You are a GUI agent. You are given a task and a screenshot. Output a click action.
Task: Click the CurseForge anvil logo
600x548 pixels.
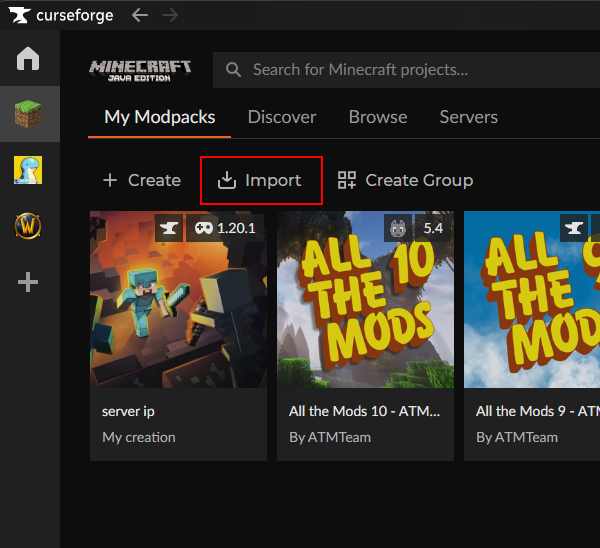click(19, 15)
